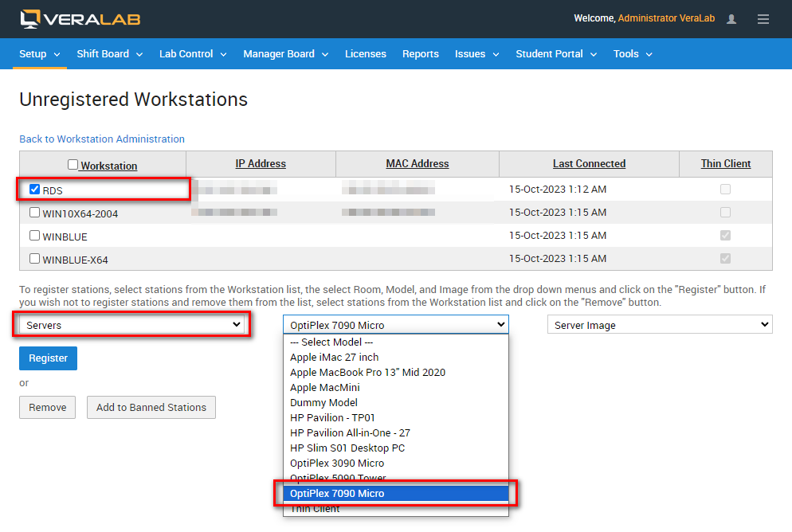Select OptiPlex 3090 Micro model
Image resolution: width=792 pixels, height=532 pixels.
tap(395, 464)
